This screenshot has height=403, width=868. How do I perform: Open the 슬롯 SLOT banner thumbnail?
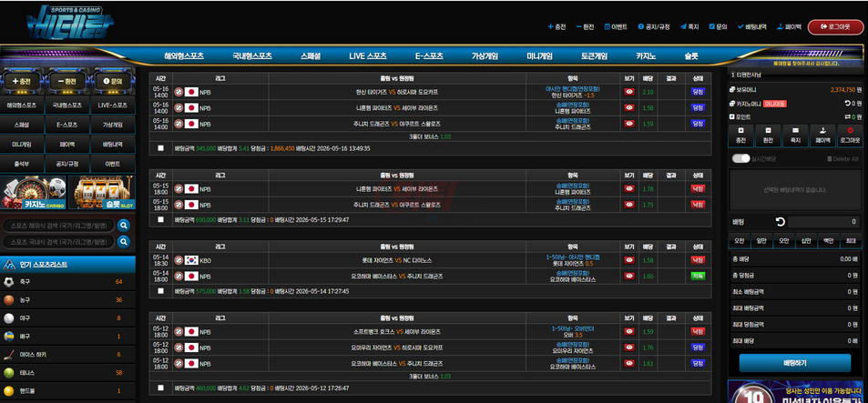101,193
